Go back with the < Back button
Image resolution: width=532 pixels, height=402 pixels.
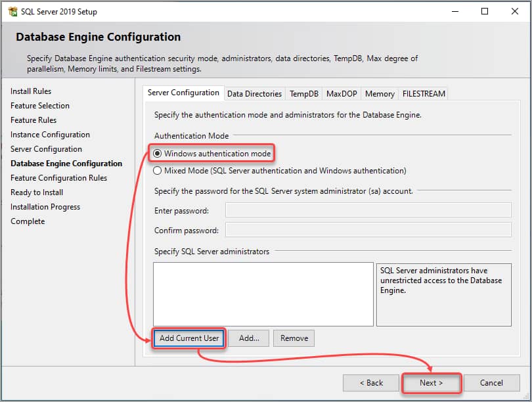coord(370,383)
